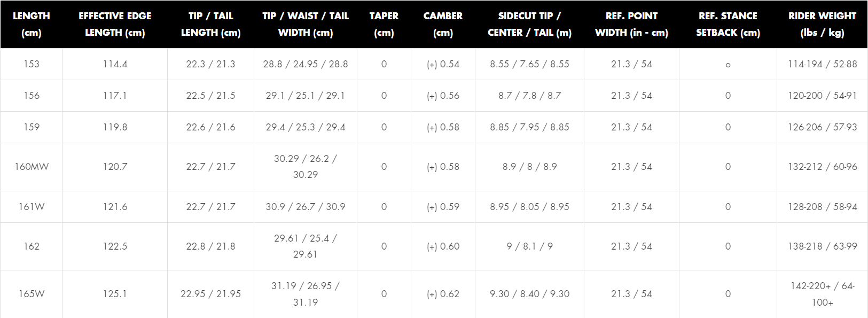Select the TAPER (cm) column header

[x=384, y=24]
